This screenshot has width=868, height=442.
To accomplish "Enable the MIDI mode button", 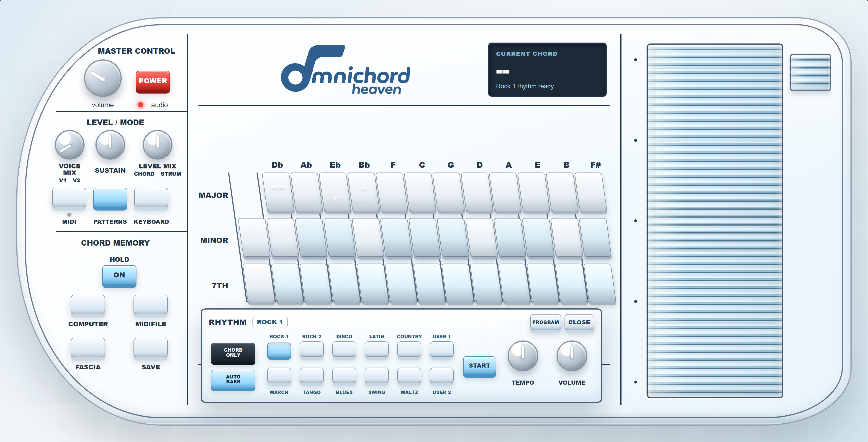I will tap(69, 199).
